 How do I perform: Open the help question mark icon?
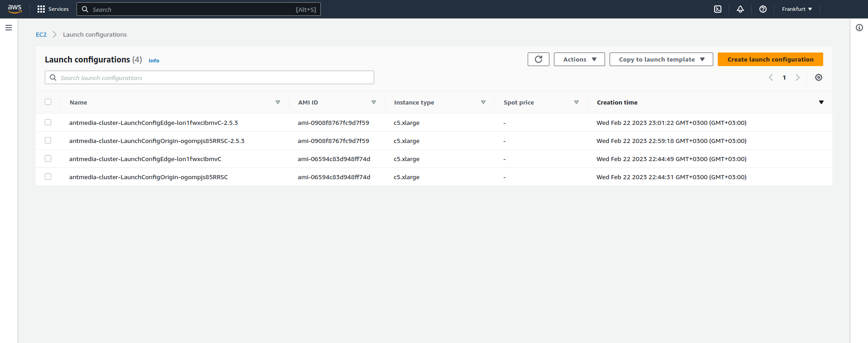[x=763, y=9]
